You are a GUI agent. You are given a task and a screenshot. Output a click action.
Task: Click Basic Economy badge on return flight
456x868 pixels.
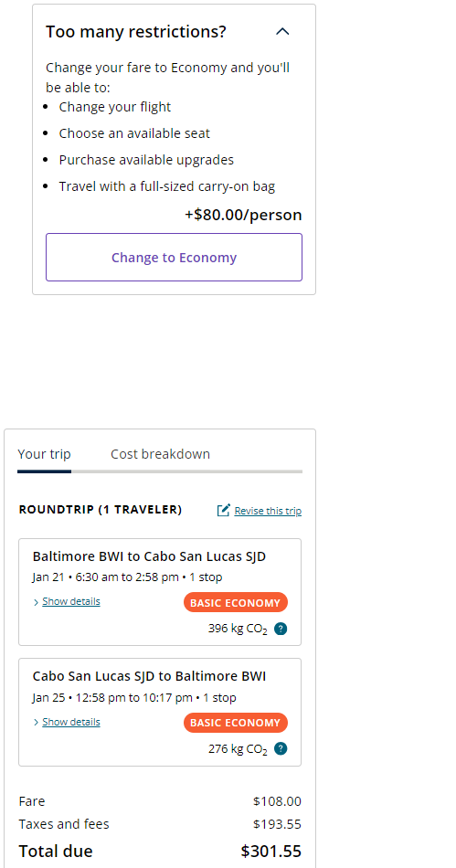coord(235,723)
